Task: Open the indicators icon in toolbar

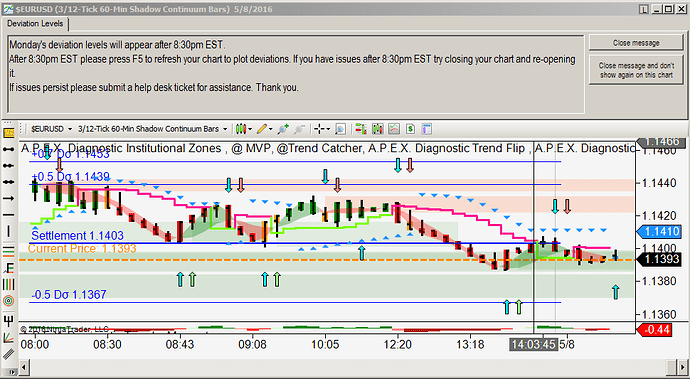Action: pos(394,129)
